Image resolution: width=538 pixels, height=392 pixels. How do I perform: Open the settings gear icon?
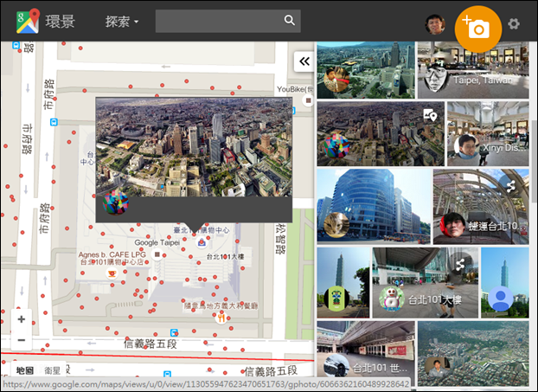point(514,23)
